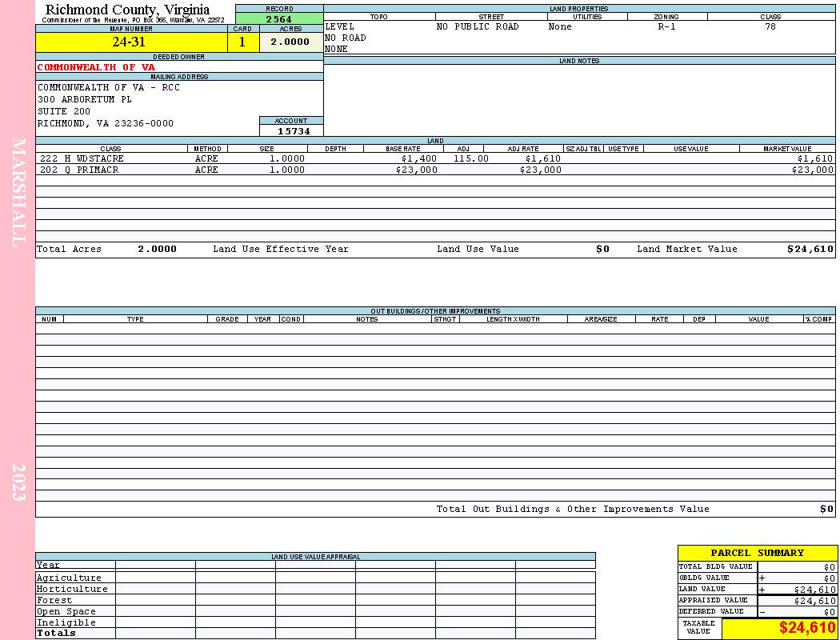The height and width of the screenshot is (640, 840).
Task: Click the Land Use Effective Year label
Action: 281,249
